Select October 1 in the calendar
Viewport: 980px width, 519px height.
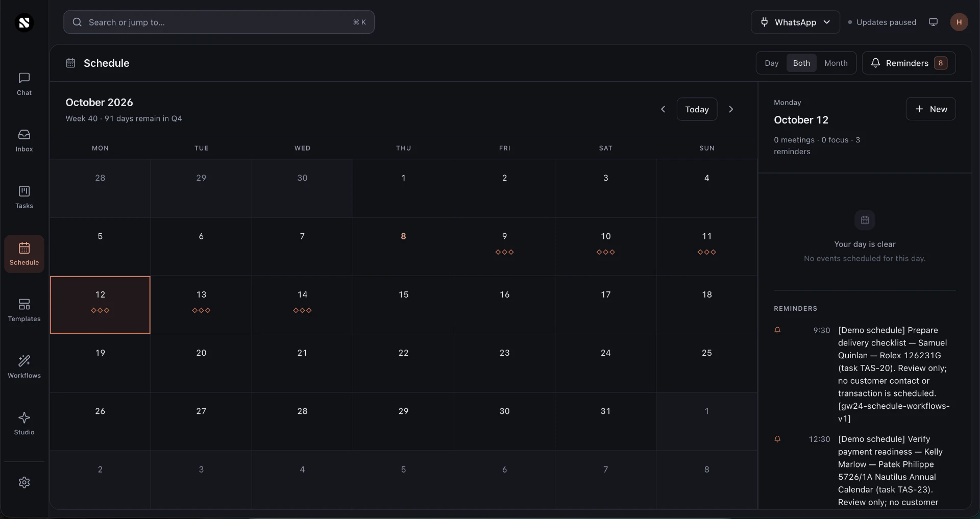point(403,188)
